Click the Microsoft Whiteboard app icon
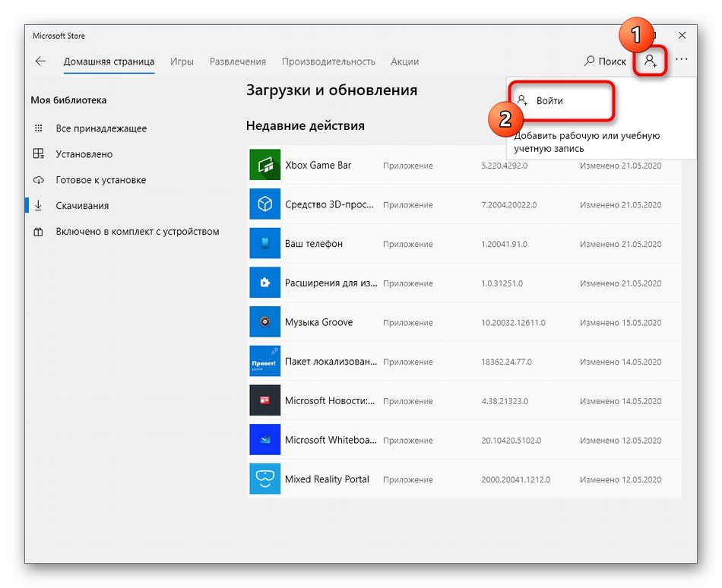Screen dimensions: 722x588 pos(264,440)
